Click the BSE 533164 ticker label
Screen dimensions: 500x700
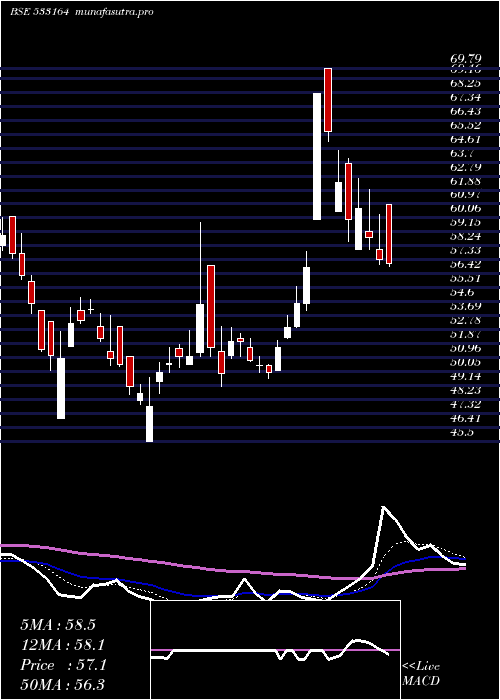[x=39, y=12]
